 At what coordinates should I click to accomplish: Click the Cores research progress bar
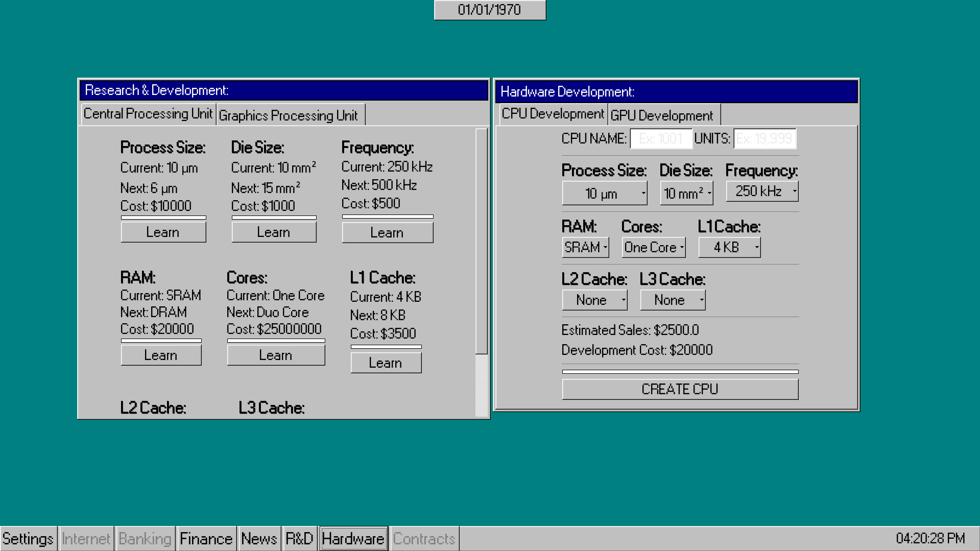[276, 341]
